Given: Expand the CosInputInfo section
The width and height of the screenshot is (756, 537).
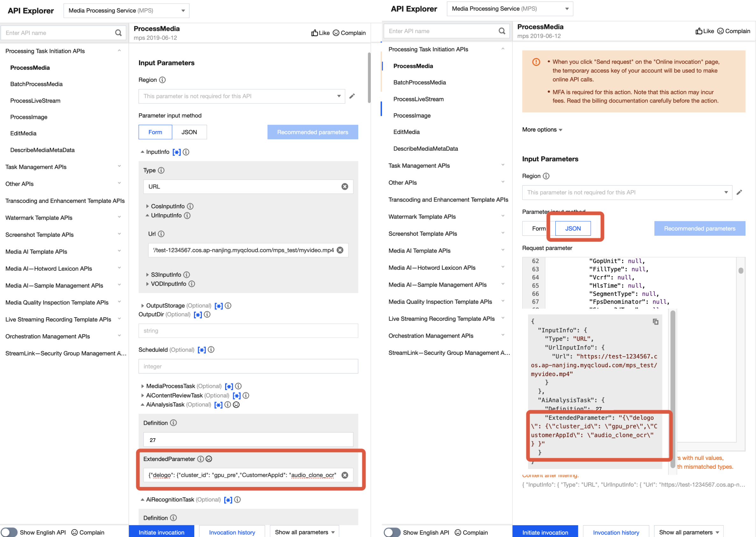Looking at the screenshot, I should (x=147, y=206).
